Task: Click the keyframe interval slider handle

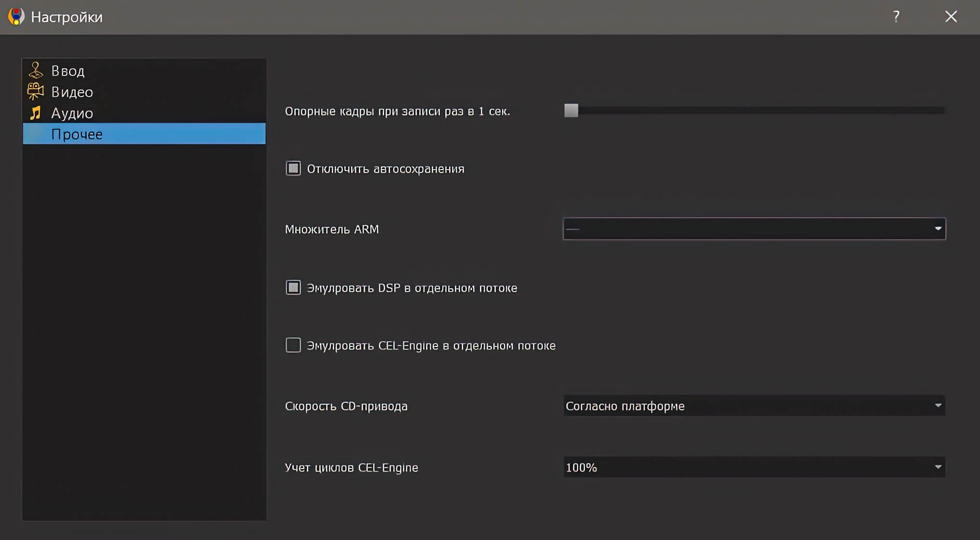Action: pos(571,110)
